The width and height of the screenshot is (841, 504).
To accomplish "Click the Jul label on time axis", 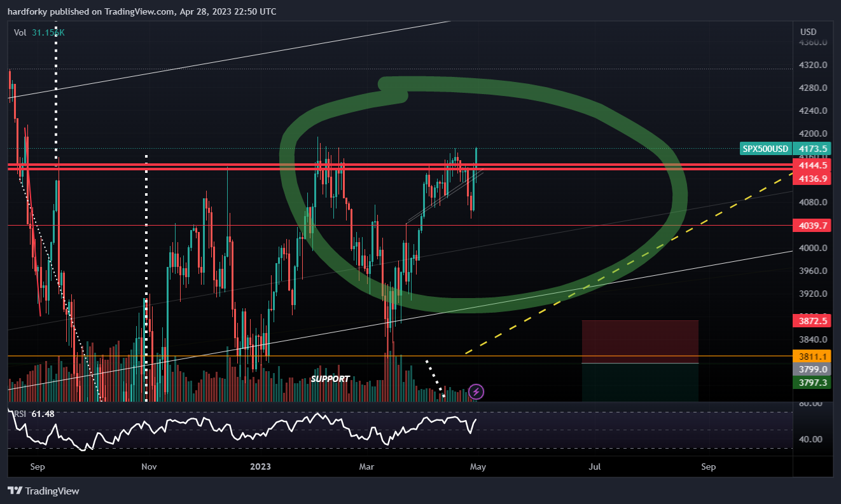I will click(594, 467).
